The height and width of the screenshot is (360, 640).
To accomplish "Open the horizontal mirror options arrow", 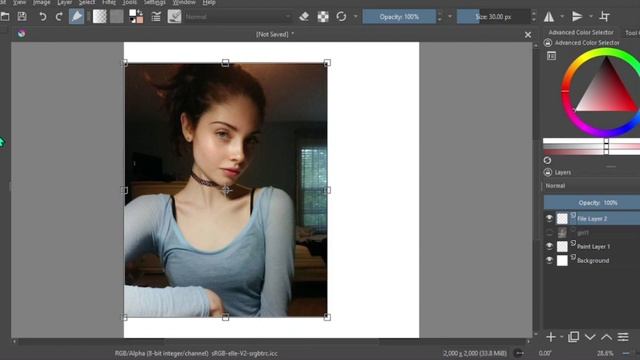I will (562, 17).
